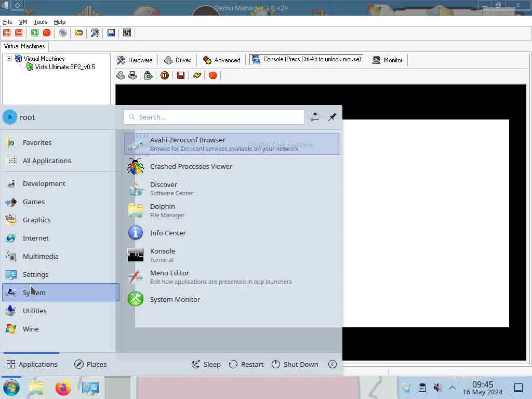Open the Settings category
Viewport: 532px width, 399px height.
pyautogui.click(x=61, y=274)
